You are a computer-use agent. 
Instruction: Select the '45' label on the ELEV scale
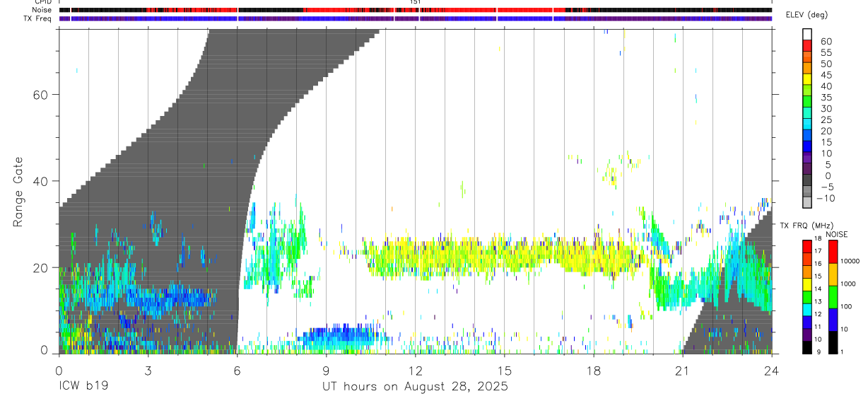(x=825, y=76)
